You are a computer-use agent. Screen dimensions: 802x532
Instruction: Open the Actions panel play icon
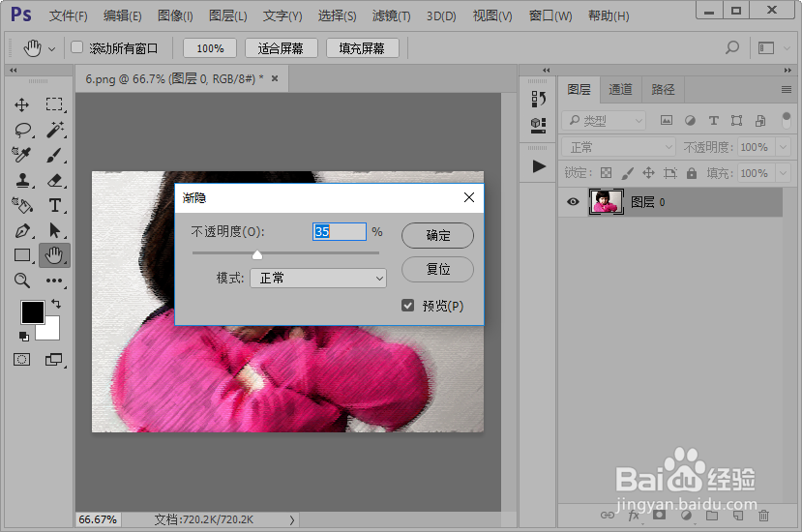pyautogui.click(x=539, y=166)
